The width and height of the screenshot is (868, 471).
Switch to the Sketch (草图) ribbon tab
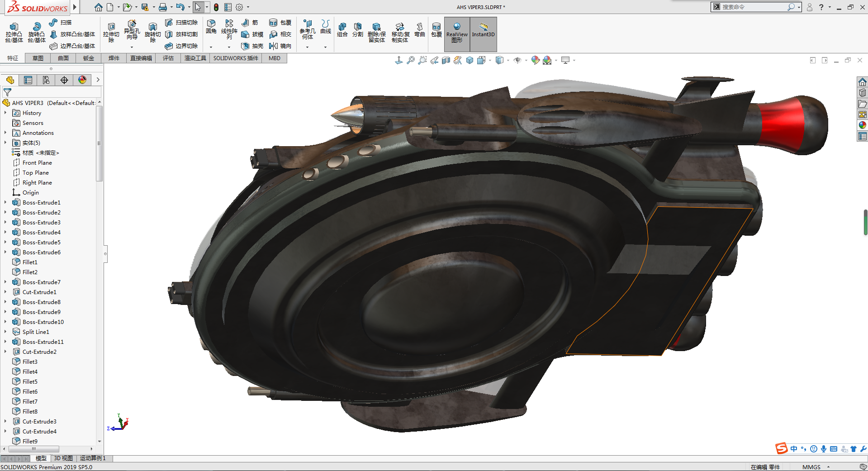[38, 58]
